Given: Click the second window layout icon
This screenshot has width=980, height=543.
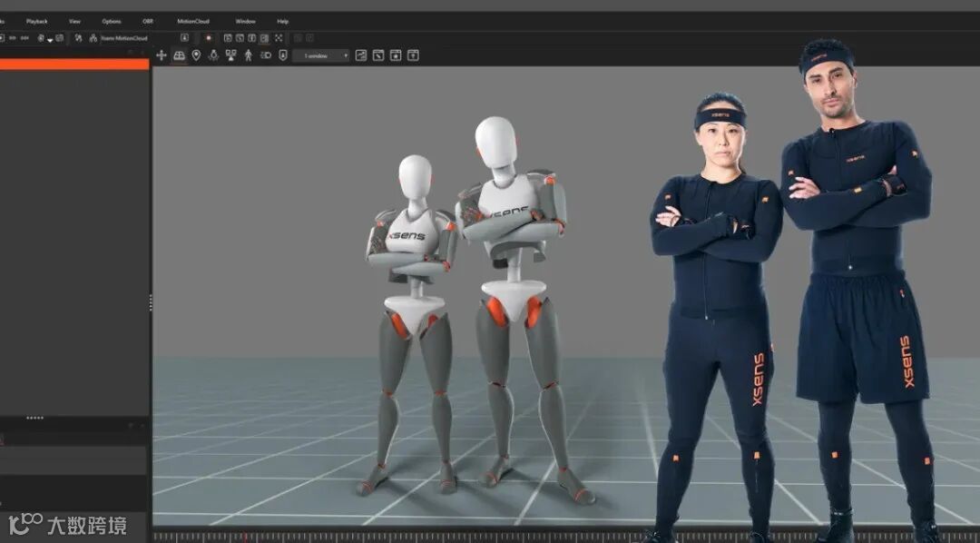Looking at the screenshot, I should 240,38.
